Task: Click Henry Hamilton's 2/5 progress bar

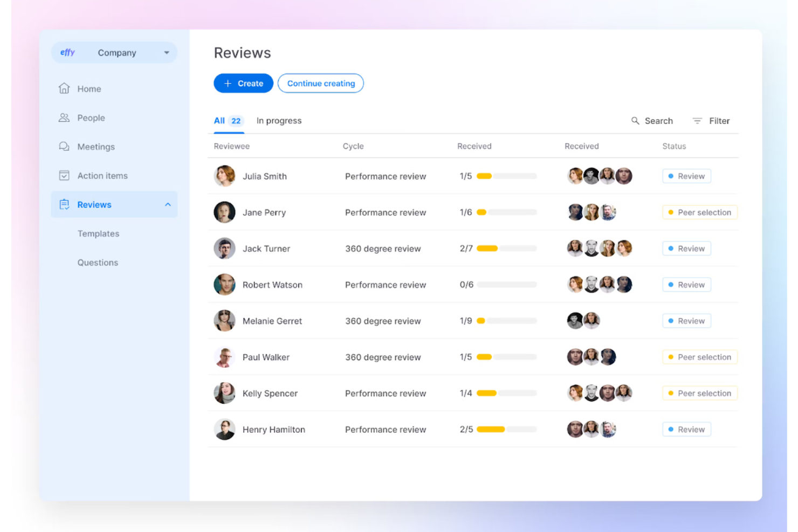Action: pyautogui.click(x=506, y=430)
